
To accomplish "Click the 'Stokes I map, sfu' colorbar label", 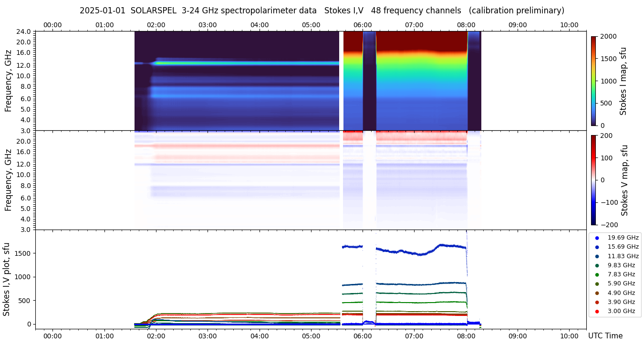I will click(623, 81).
